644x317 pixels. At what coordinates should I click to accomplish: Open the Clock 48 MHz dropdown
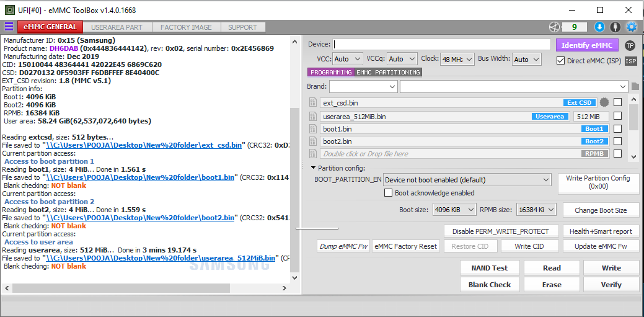(x=457, y=59)
